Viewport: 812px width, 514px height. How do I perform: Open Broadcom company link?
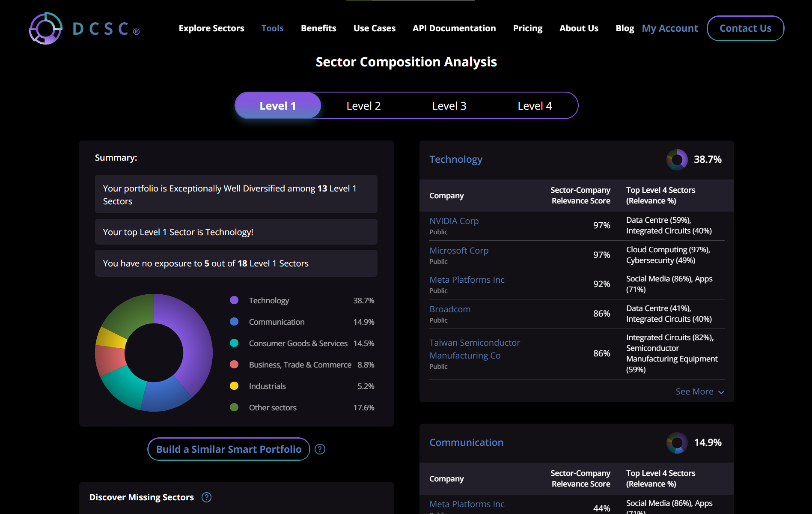(x=450, y=309)
